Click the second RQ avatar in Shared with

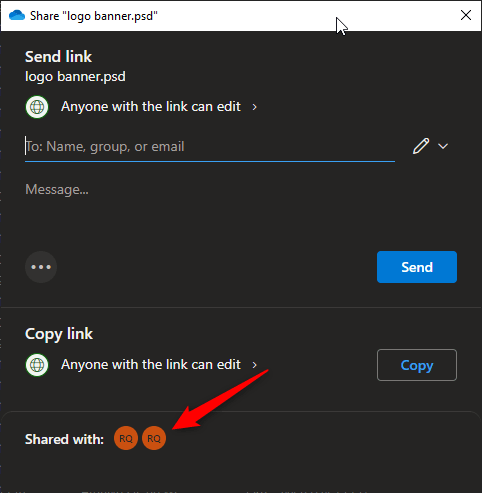click(x=154, y=438)
